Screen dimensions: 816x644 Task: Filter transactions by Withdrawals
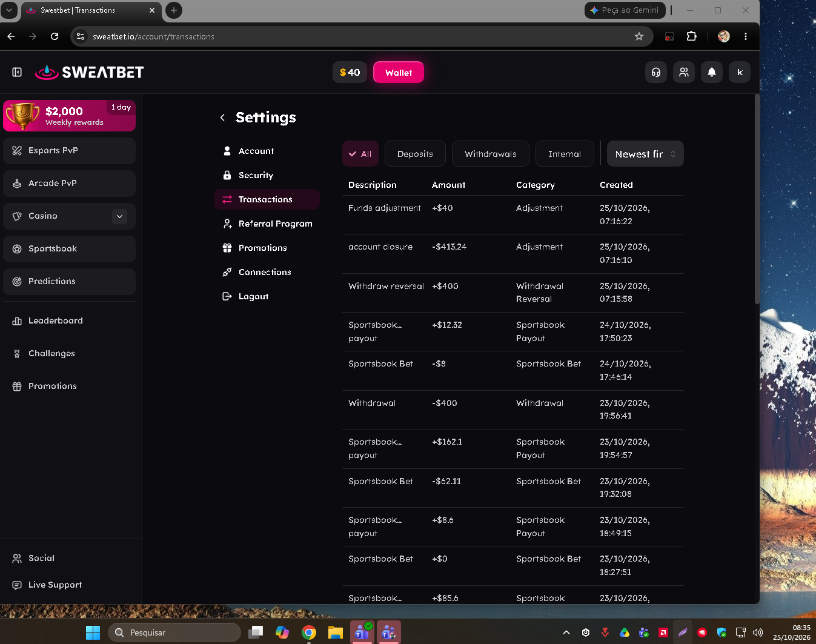coord(491,154)
